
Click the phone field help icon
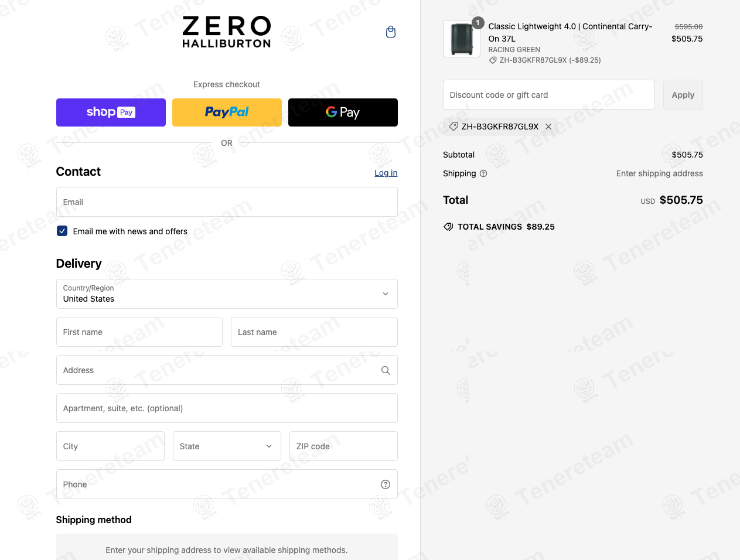(x=386, y=484)
